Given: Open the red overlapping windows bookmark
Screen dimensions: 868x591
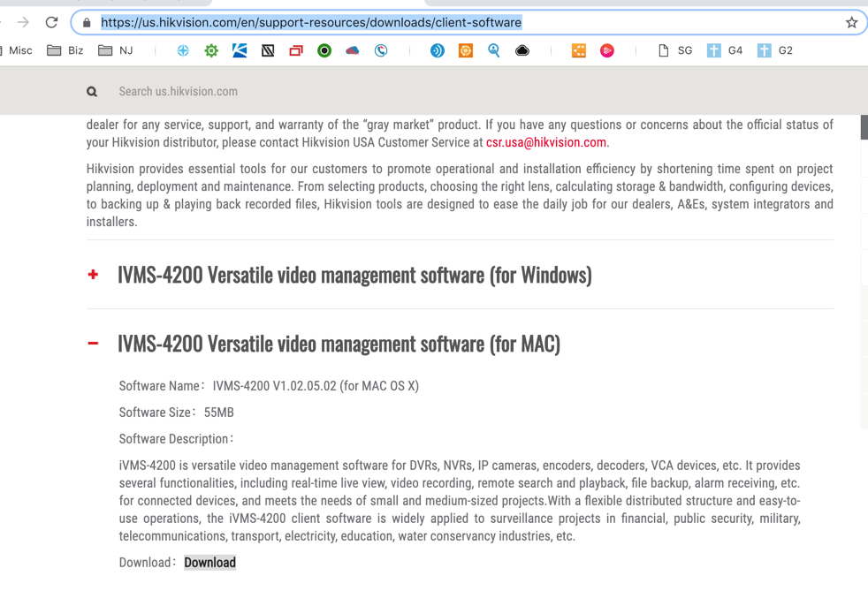Looking at the screenshot, I should tap(296, 51).
